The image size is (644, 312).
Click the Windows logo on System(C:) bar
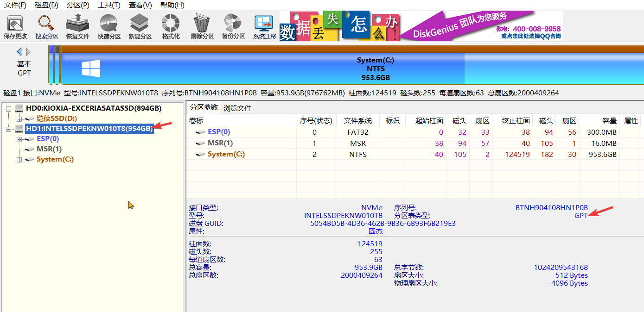[x=91, y=68]
